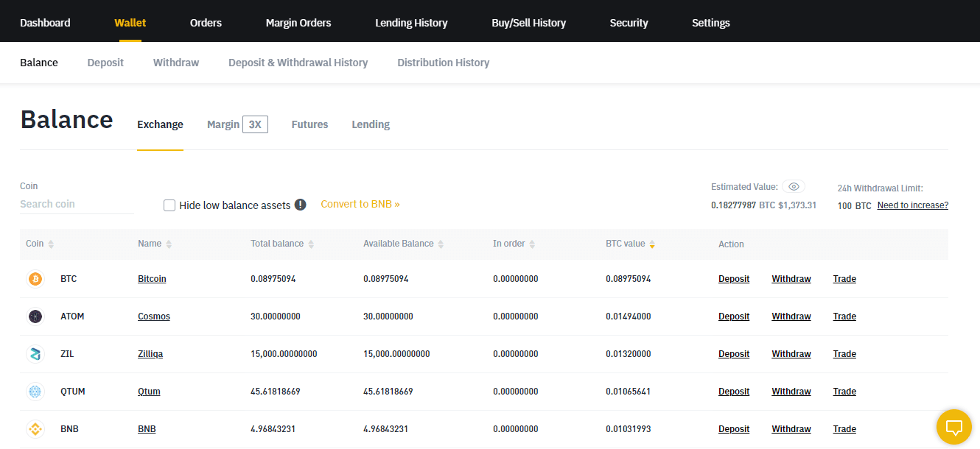Sort by BTC value column
This screenshot has height=449, width=980.
click(x=631, y=244)
